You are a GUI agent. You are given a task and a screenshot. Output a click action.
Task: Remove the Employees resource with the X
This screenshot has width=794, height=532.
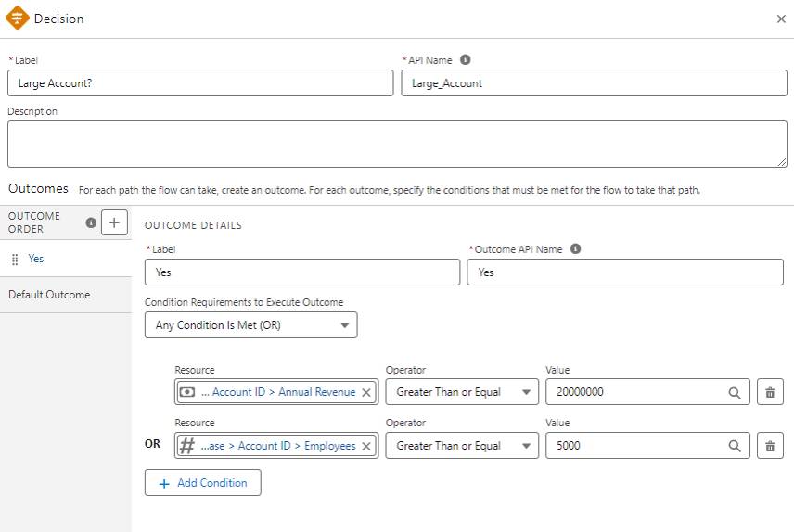(366, 446)
